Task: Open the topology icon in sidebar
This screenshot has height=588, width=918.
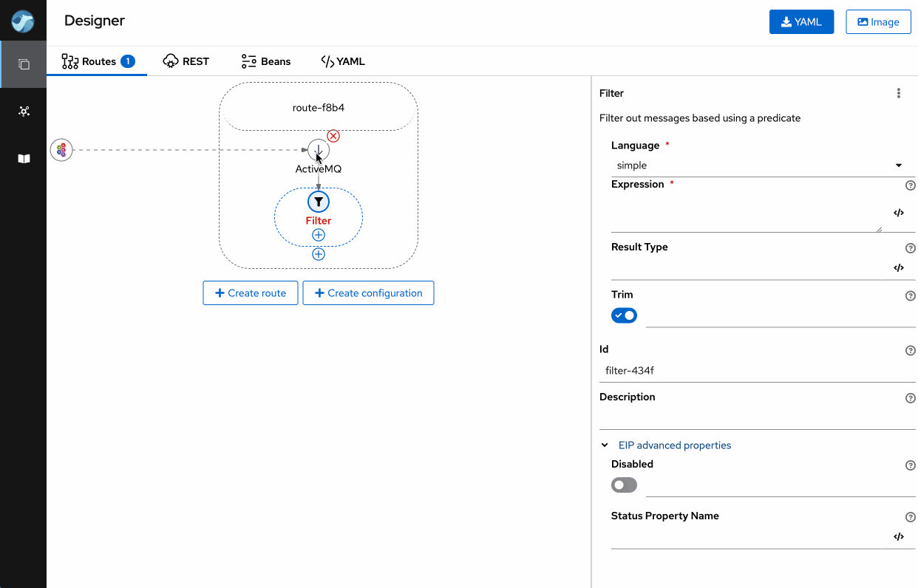Action: tap(24, 112)
